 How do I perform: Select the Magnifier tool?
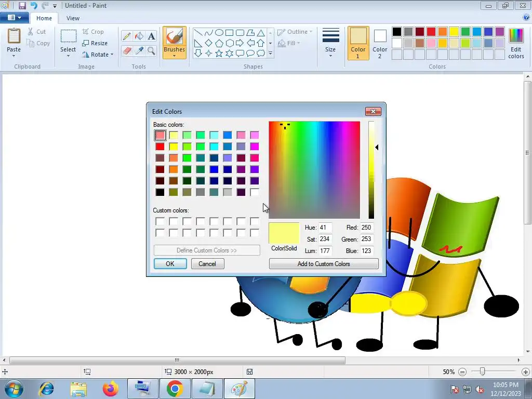151,50
